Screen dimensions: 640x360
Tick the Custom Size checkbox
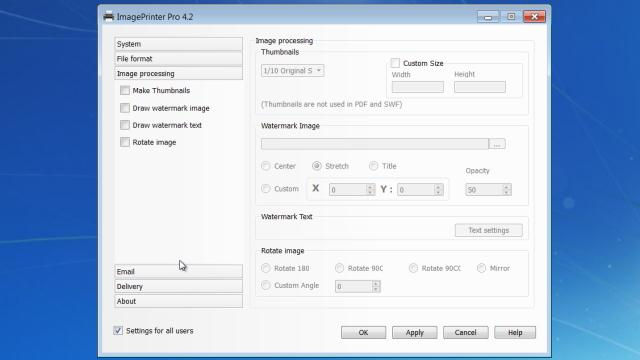(x=395, y=63)
